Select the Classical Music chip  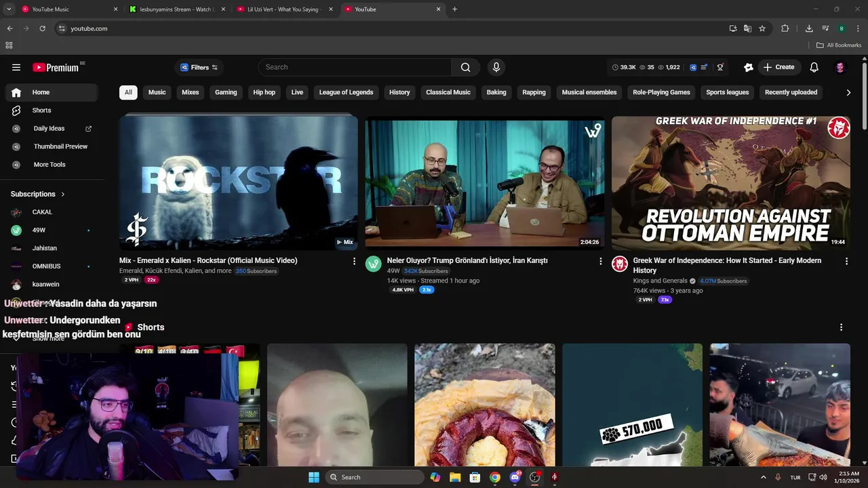tap(448, 92)
